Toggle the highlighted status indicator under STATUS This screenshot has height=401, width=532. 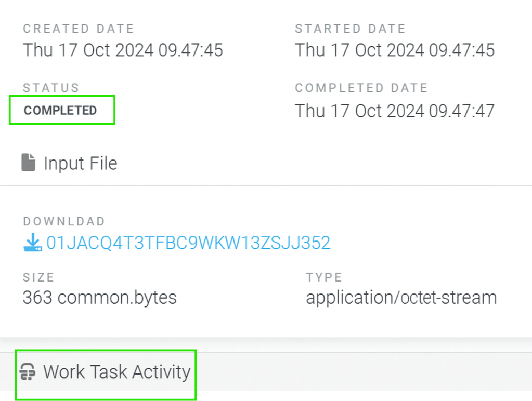pos(61,110)
